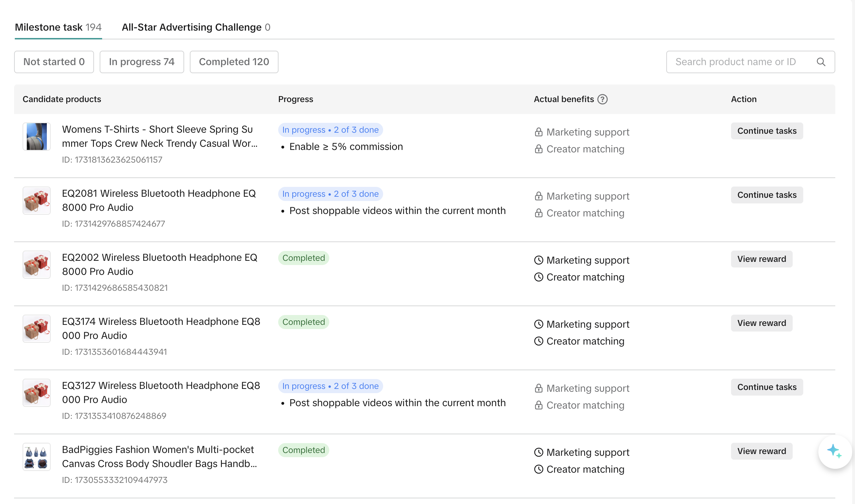Click clock icon beside BadPiggies Creator matching
The height and width of the screenshot is (504, 855).
coord(538,469)
